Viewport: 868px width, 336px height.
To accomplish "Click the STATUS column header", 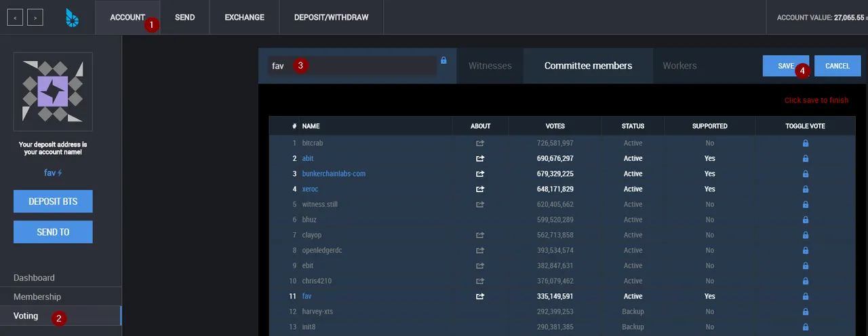I will pyautogui.click(x=633, y=126).
